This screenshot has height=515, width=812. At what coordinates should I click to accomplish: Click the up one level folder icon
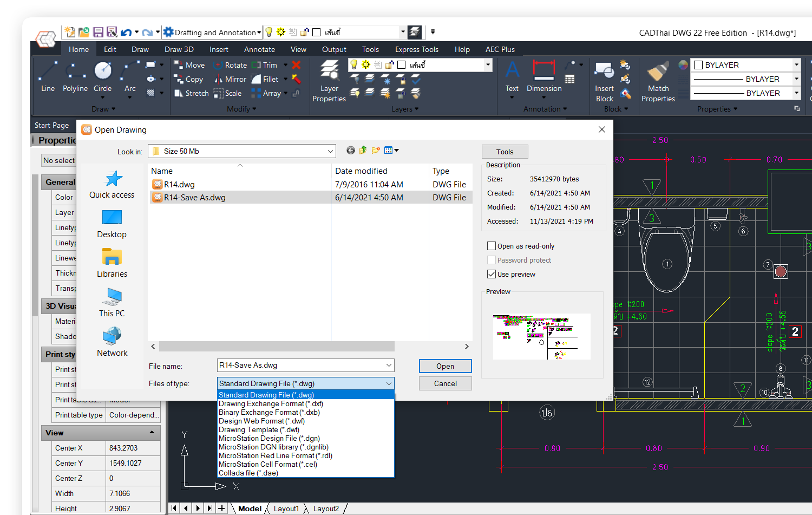[x=363, y=151]
